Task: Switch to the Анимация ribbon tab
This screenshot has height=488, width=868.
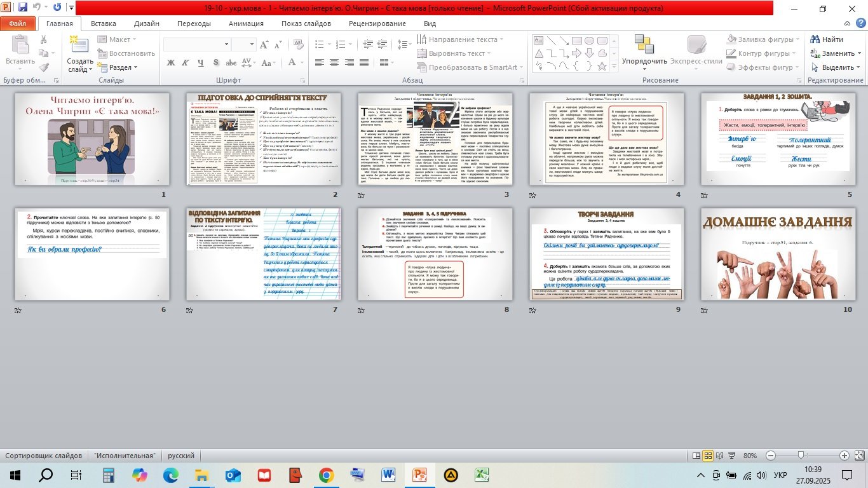Action: (246, 24)
